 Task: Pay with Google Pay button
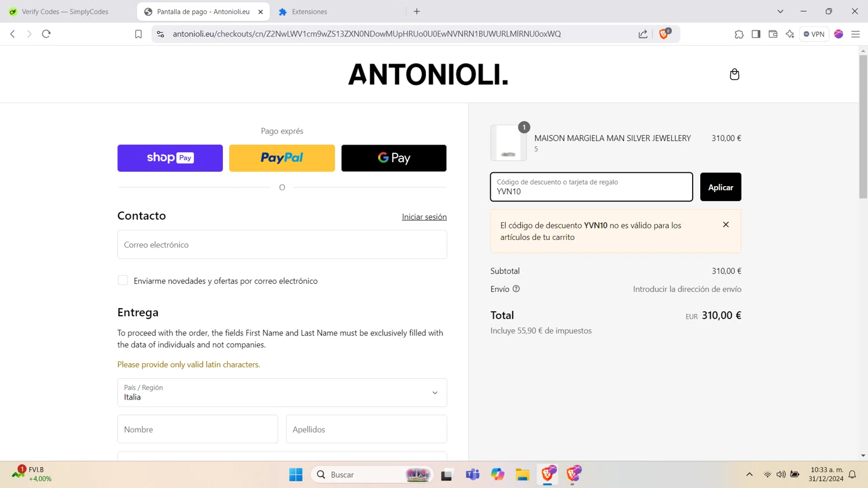tap(394, 158)
